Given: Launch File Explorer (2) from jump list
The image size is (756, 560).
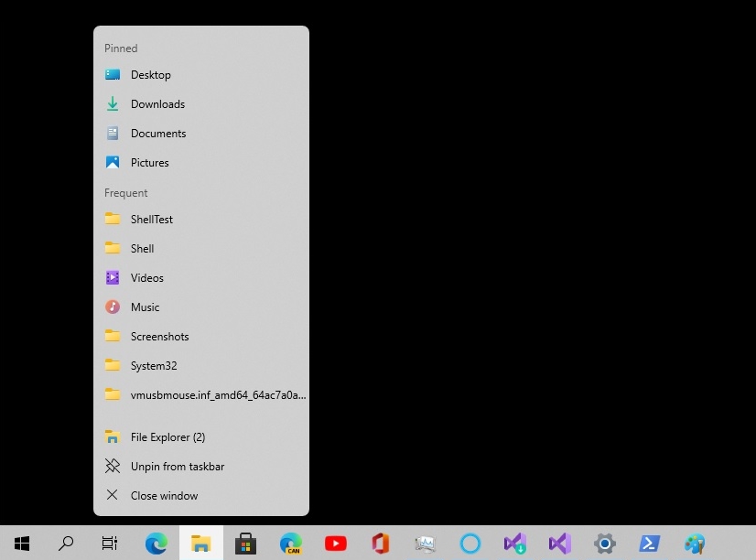Looking at the screenshot, I should coord(201,437).
